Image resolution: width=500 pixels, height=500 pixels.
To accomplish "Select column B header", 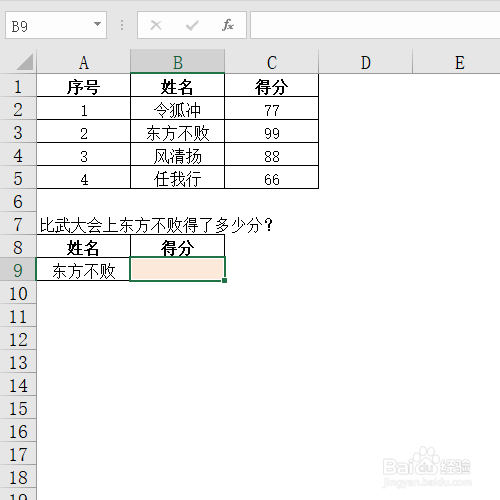I will [x=177, y=62].
